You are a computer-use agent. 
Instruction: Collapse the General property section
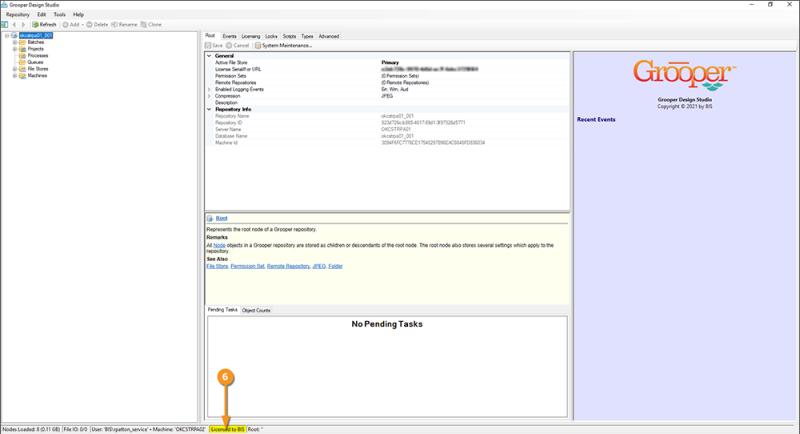tap(209, 56)
